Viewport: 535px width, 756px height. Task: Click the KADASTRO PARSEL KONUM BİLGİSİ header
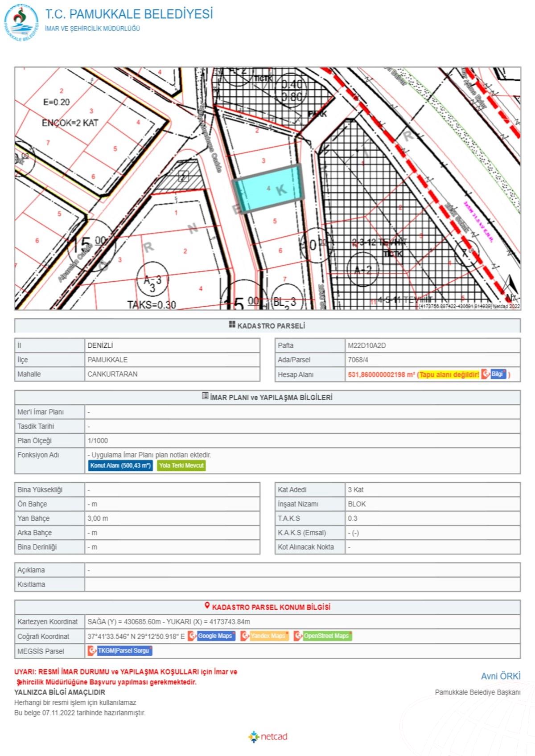[x=267, y=607]
